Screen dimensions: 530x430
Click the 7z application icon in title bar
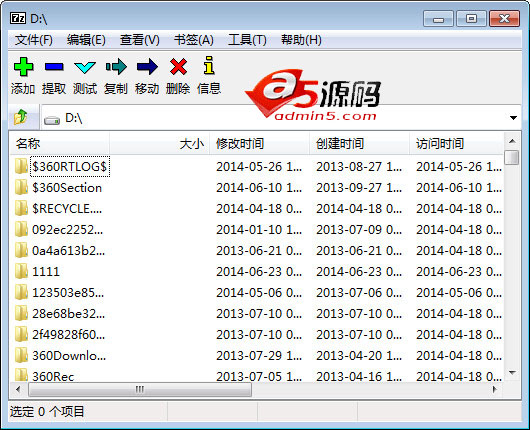(x=18, y=18)
